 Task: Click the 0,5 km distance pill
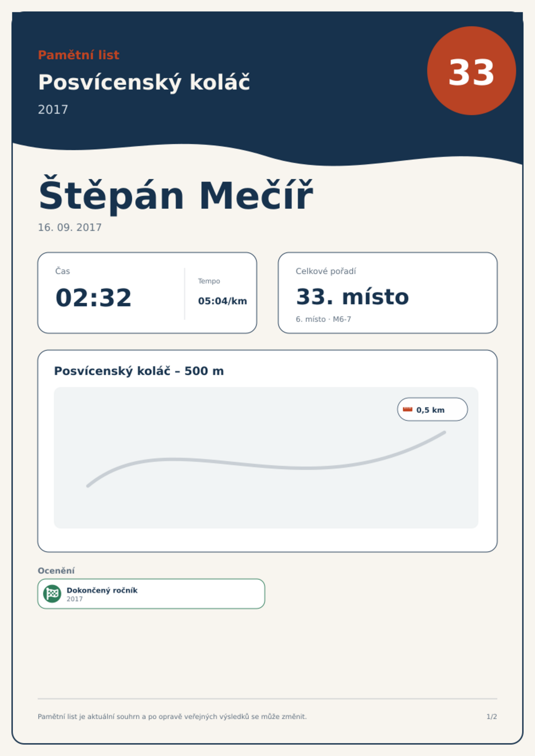click(432, 409)
